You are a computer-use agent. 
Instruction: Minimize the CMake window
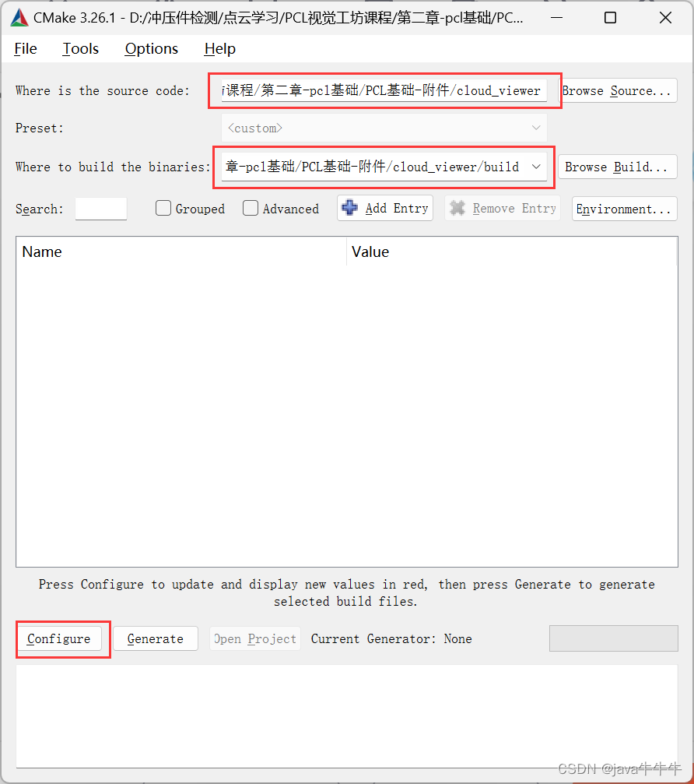pos(556,18)
